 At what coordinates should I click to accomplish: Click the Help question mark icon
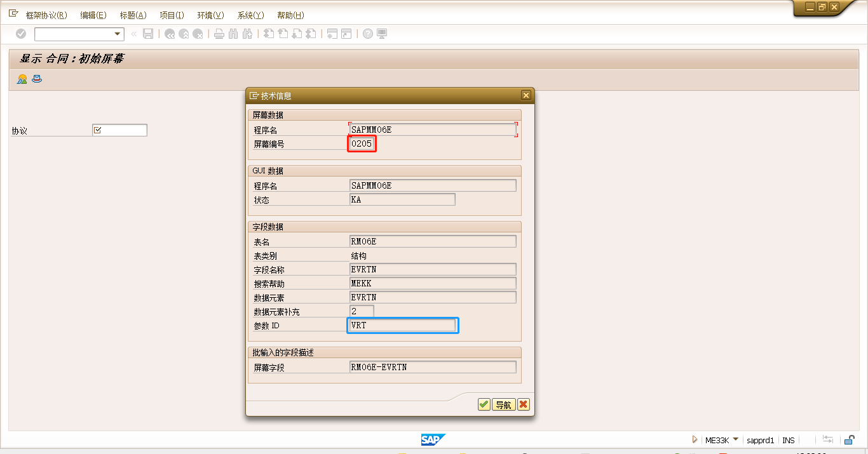[x=367, y=34]
